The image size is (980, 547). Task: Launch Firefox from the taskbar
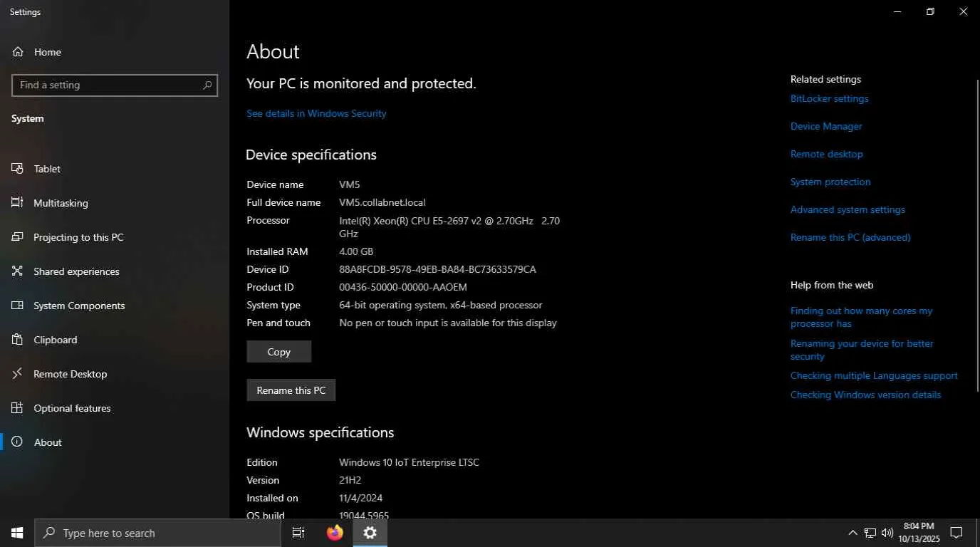tap(335, 533)
